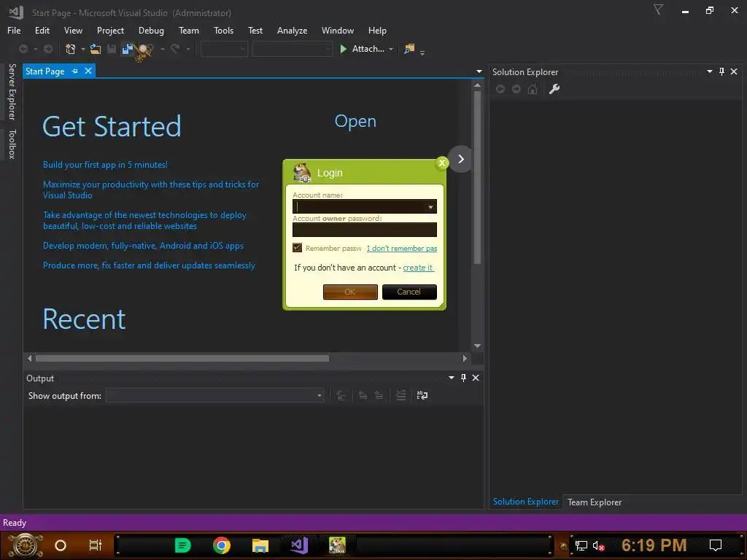Click the Save All toolbar icon
Image resolution: width=747 pixels, height=560 pixels.
pos(127,49)
